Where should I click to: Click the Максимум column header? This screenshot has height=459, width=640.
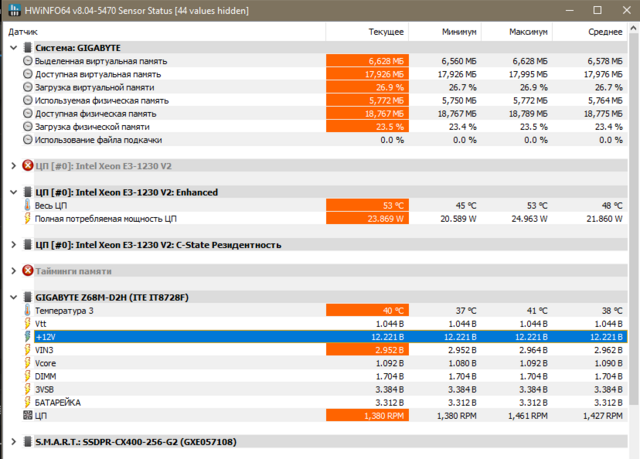coord(524,30)
